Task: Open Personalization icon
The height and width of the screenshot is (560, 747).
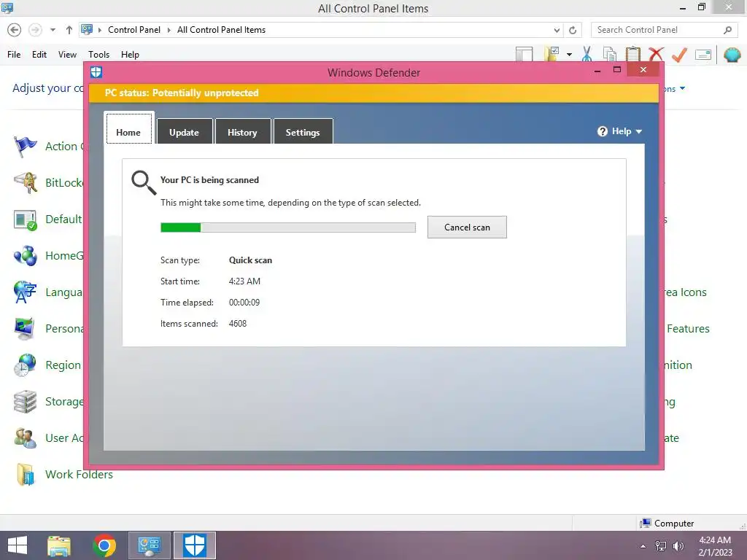Action: pyautogui.click(x=25, y=329)
